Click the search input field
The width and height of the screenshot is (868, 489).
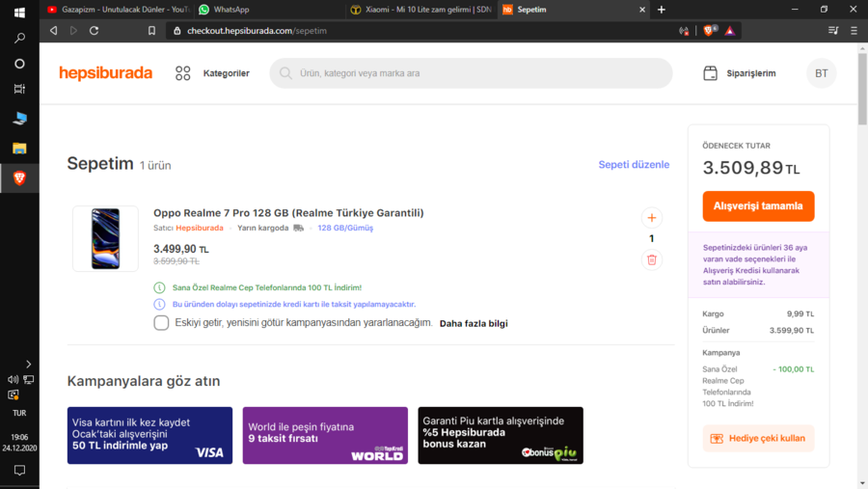point(471,73)
